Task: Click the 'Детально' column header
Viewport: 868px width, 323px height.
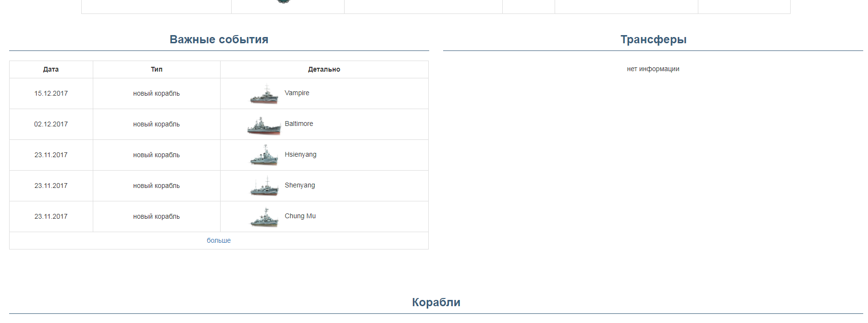Action: 324,69
